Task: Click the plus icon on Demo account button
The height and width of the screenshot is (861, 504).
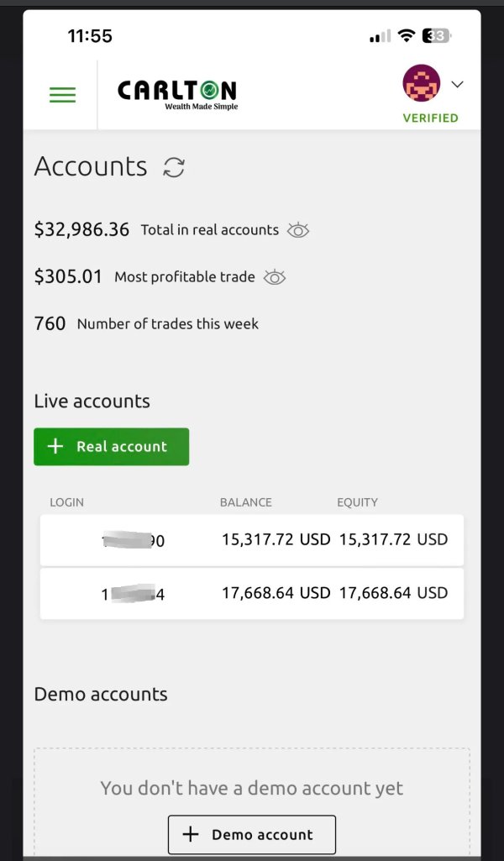Action: [x=191, y=834]
